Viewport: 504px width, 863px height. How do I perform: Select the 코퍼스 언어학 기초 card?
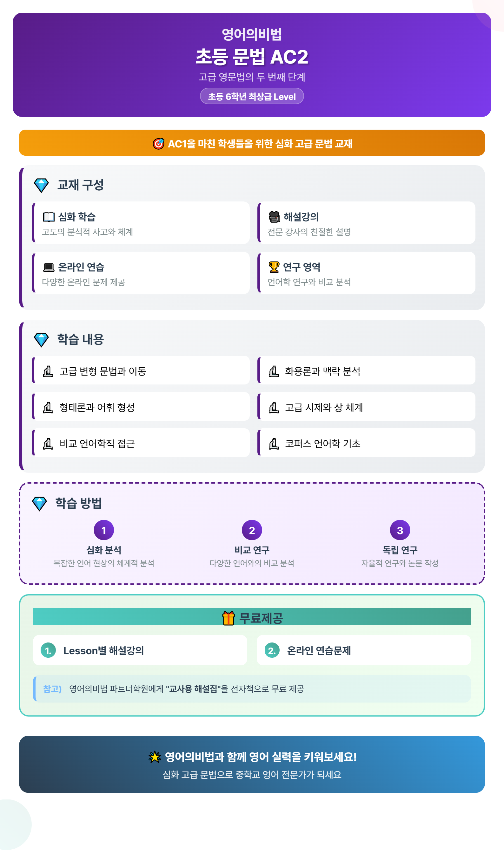(x=366, y=443)
